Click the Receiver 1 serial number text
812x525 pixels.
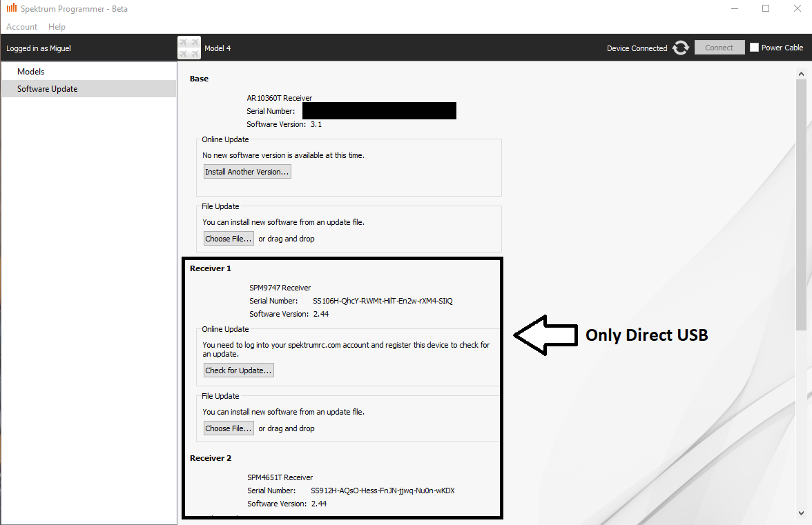(x=382, y=301)
